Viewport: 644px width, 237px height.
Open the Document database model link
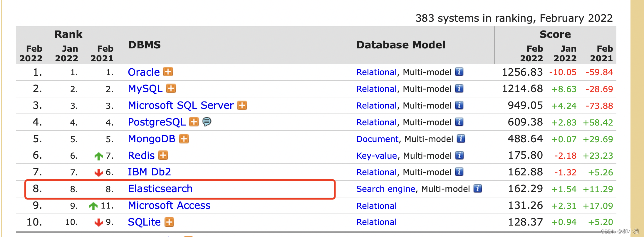377,139
